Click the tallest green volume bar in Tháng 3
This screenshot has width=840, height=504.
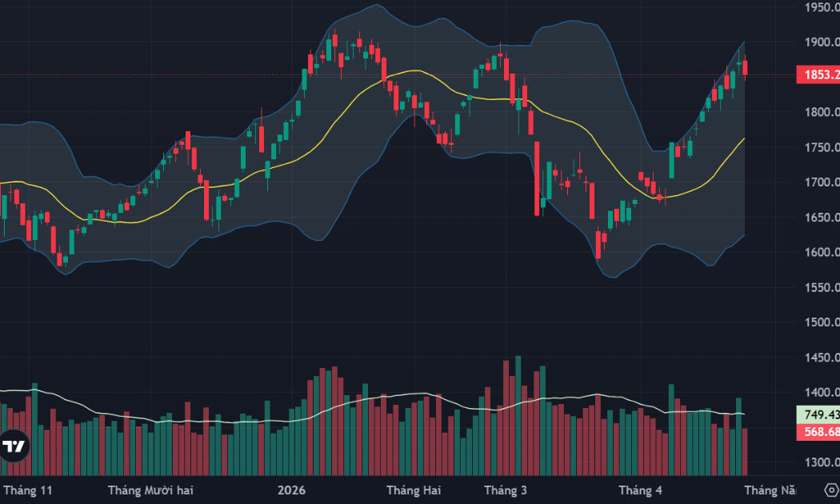click(518, 416)
